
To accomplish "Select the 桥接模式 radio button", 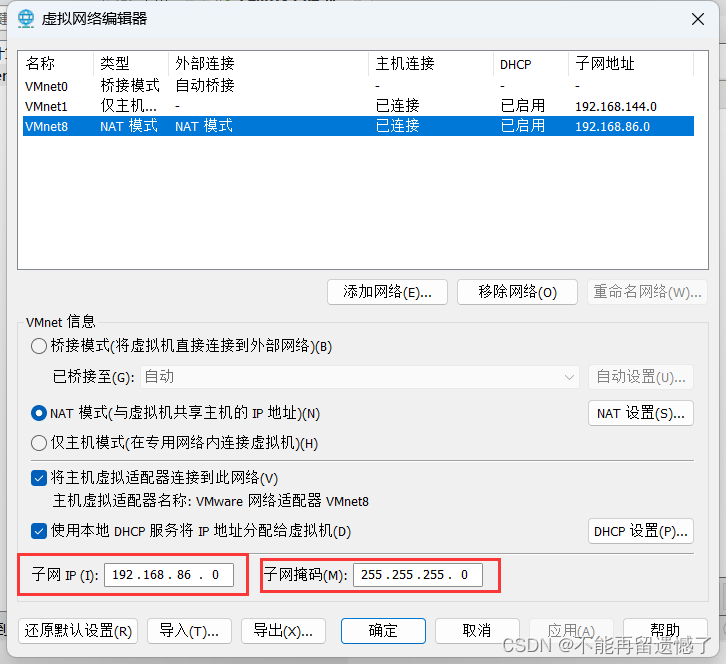I will coord(39,346).
